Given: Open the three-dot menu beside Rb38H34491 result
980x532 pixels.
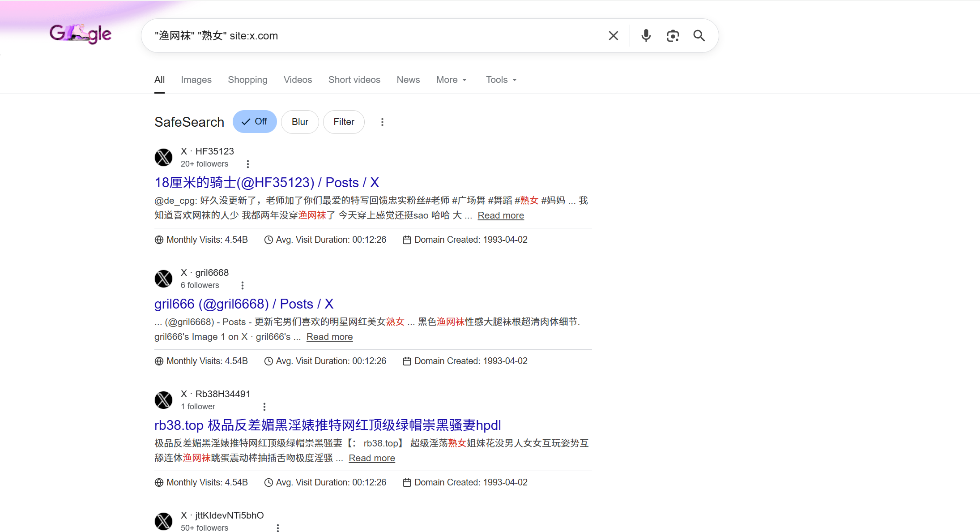Looking at the screenshot, I should click(264, 407).
